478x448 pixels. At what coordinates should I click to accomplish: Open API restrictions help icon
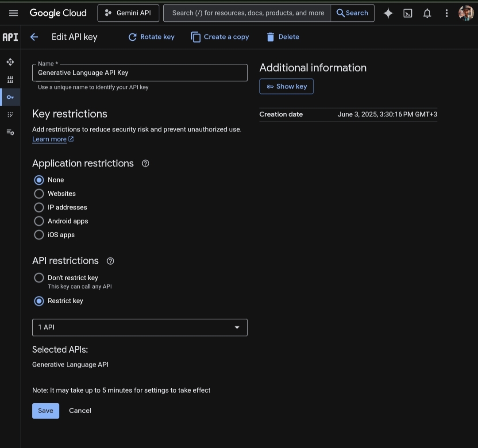pos(110,261)
